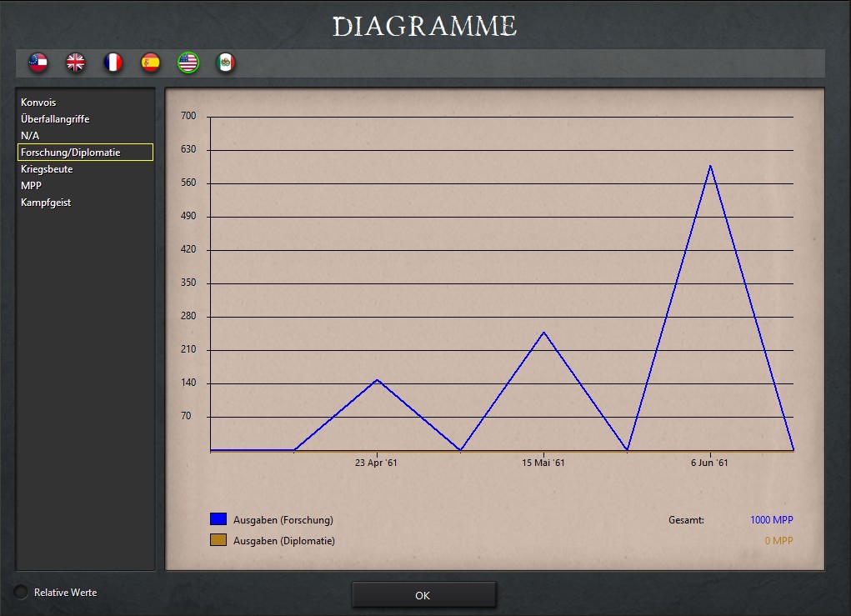Click the 6 Jun '61 axis date
Viewport: 851px width, 616px height.
tap(709, 463)
